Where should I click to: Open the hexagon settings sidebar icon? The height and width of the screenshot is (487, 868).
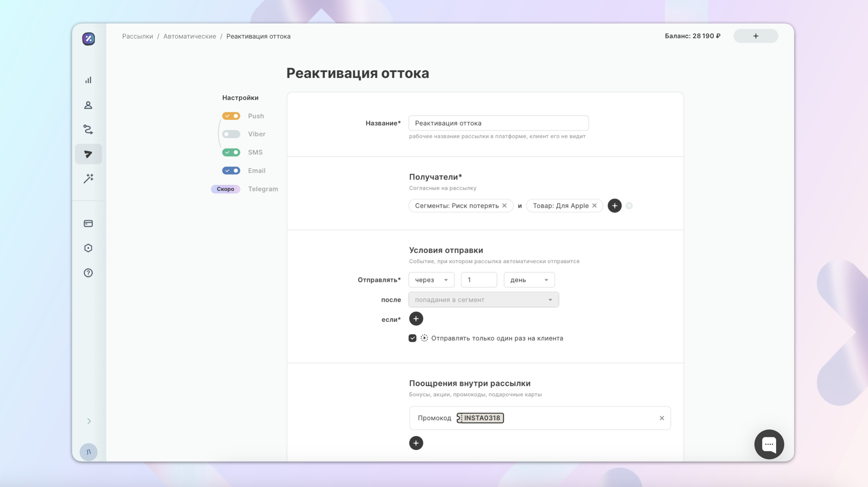(88, 248)
